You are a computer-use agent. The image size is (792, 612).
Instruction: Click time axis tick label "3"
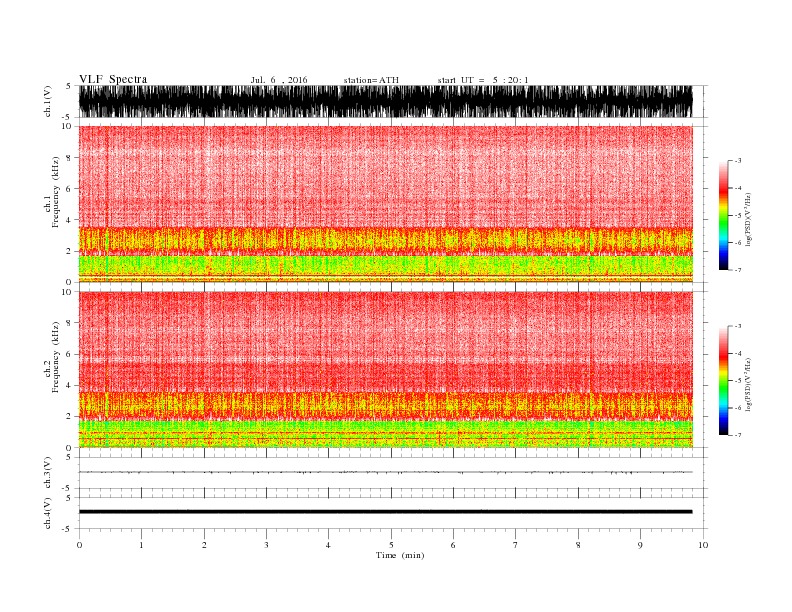266,545
